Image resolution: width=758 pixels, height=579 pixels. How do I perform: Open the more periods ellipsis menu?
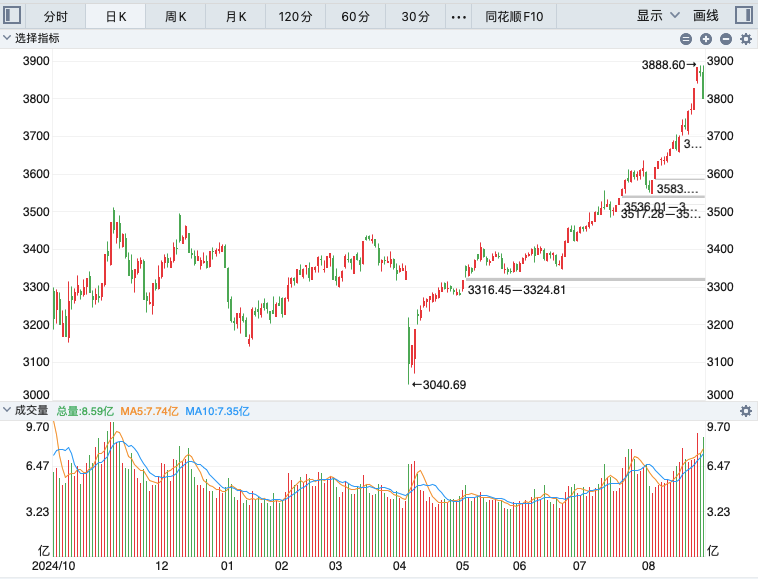click(458, 17)
